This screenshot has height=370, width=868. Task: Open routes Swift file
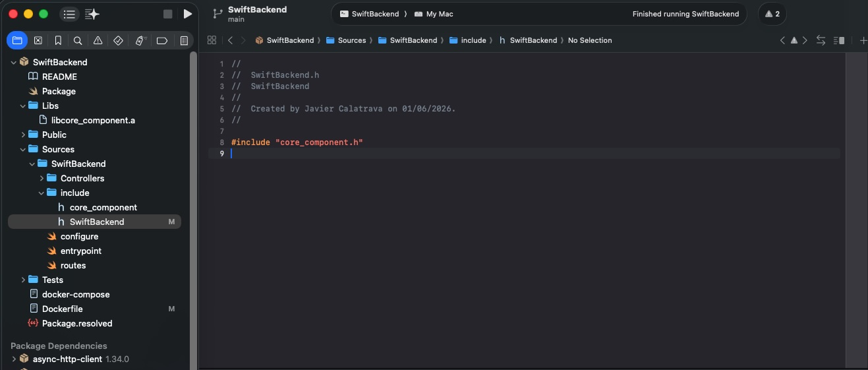click(x=73, y=265)
